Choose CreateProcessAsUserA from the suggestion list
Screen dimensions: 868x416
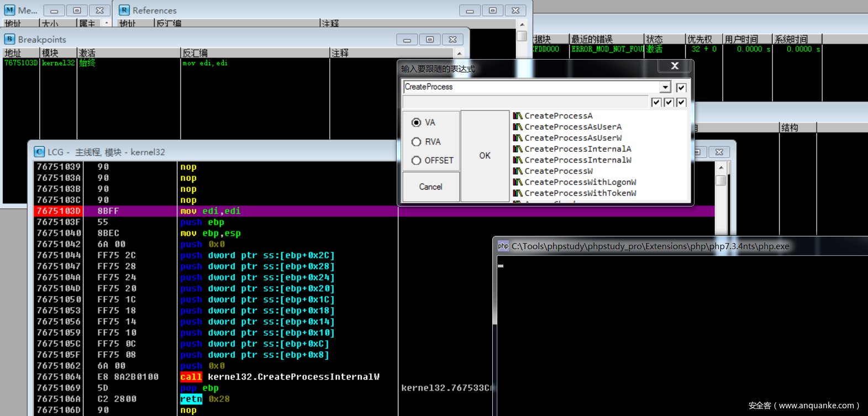(572, 127)
